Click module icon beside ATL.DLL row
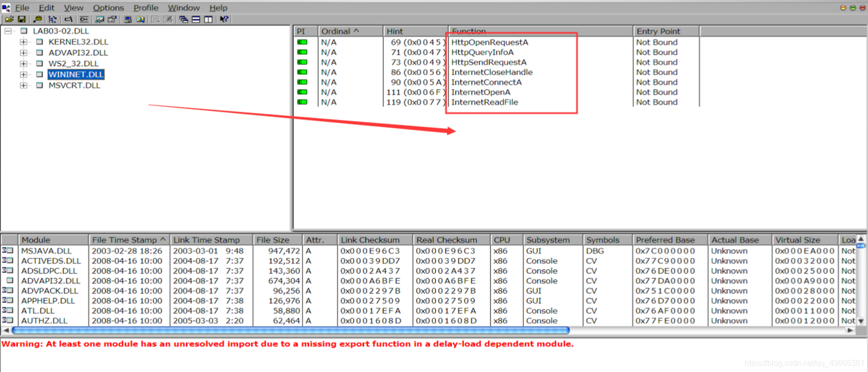Screen dimensions: 868x372 point(8,310)
